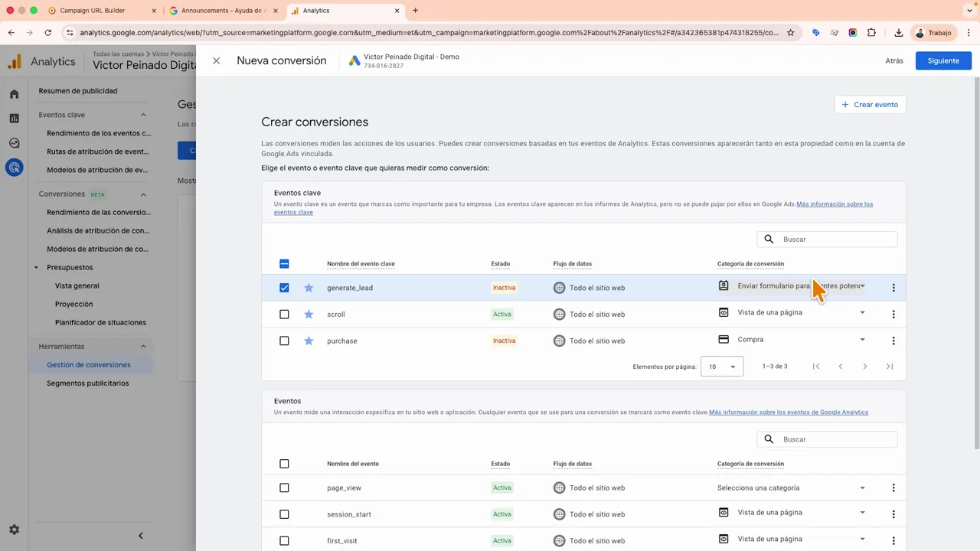Screen dimensions: 980x551
Task: Toggle the select-all checkbox for Eventos clave
Action: 284,264
